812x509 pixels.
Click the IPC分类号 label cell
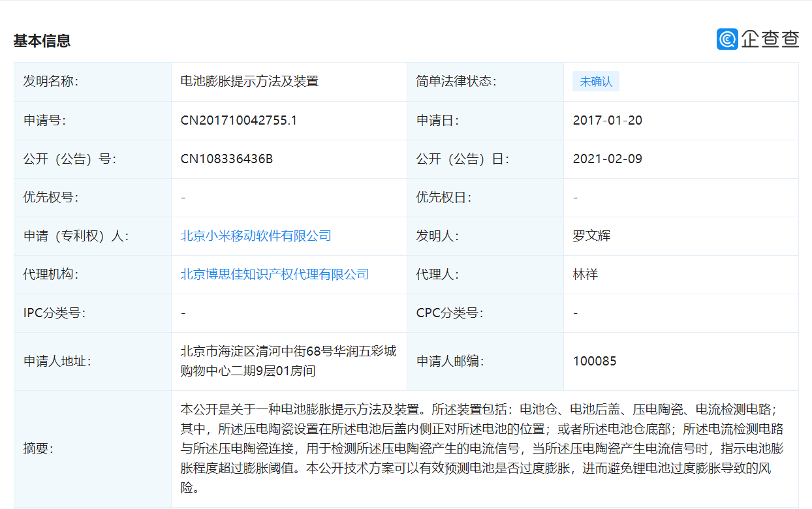tap(93, 313)
